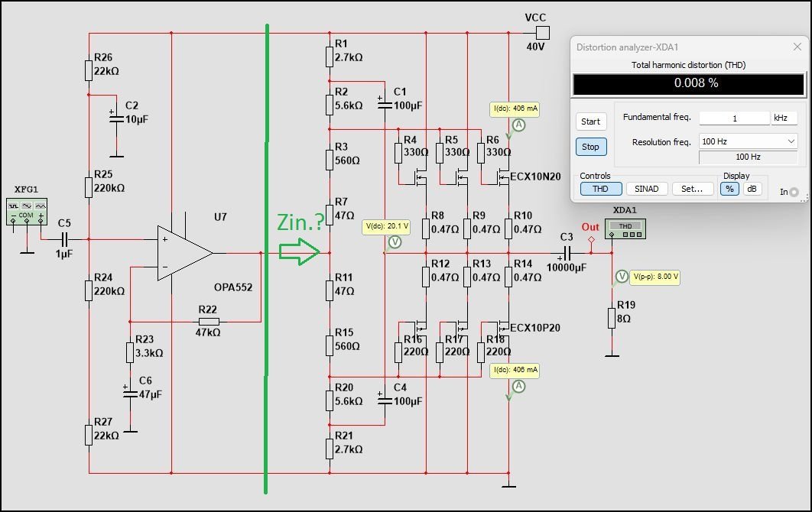Click the R20 5.6kΩ label
Screen dimensions: 812x512
(x=349, y=394)
